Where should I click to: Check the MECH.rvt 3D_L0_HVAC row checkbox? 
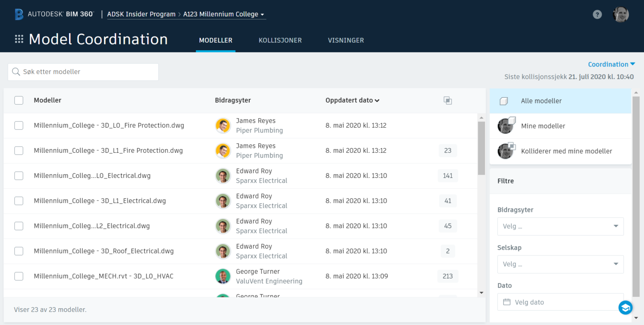(19, 276)
